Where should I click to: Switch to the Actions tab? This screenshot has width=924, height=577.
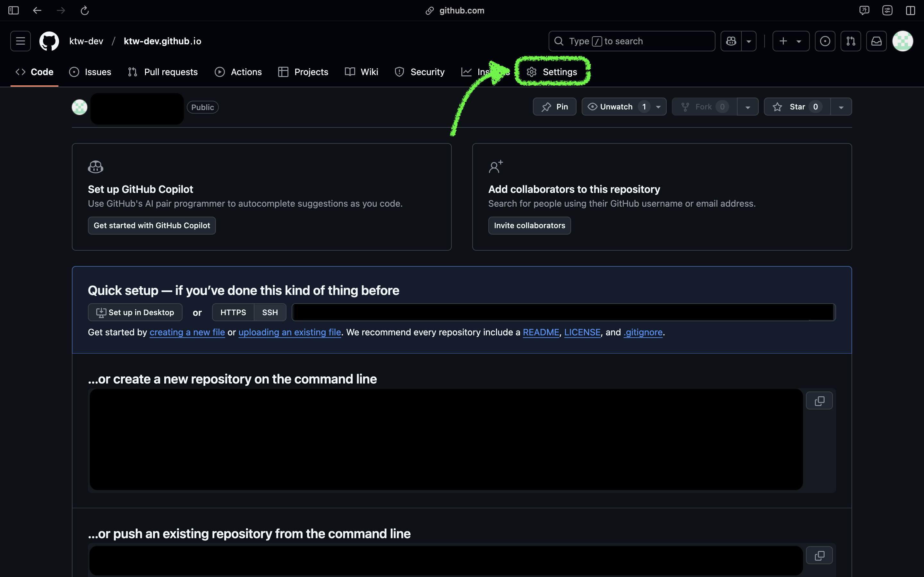[238, 72]
